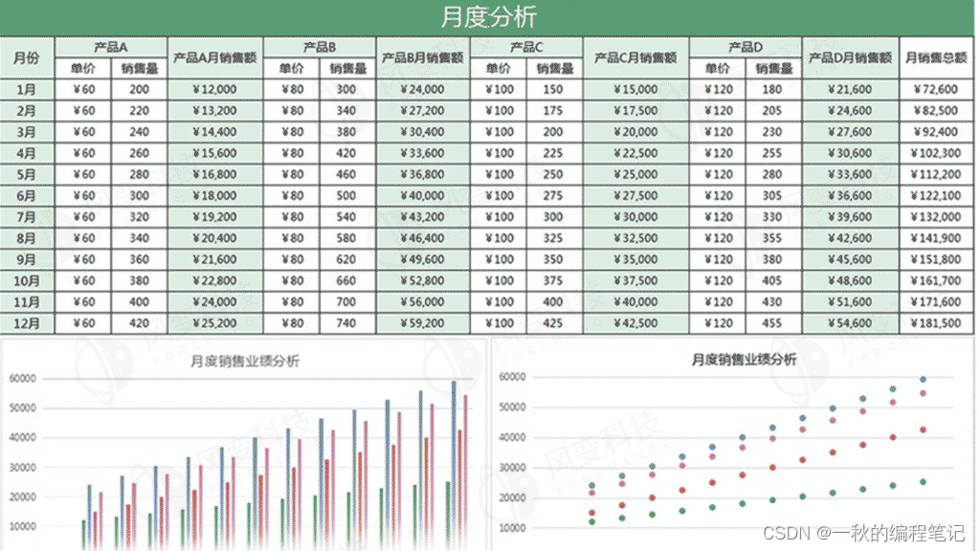Select the 5月 row label
This screenshot has height=551, width=980.
pos(27,174)
